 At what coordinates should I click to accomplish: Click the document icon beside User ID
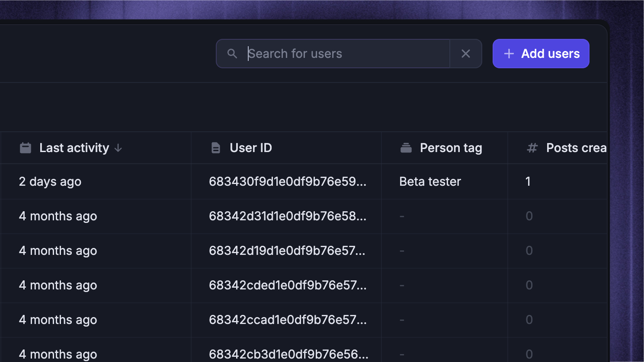215,148
